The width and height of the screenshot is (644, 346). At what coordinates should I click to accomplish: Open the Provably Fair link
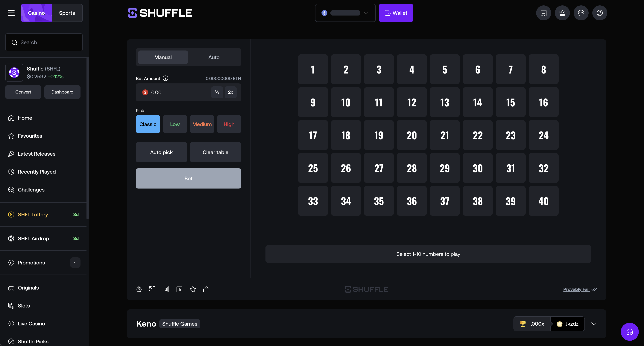580,289
